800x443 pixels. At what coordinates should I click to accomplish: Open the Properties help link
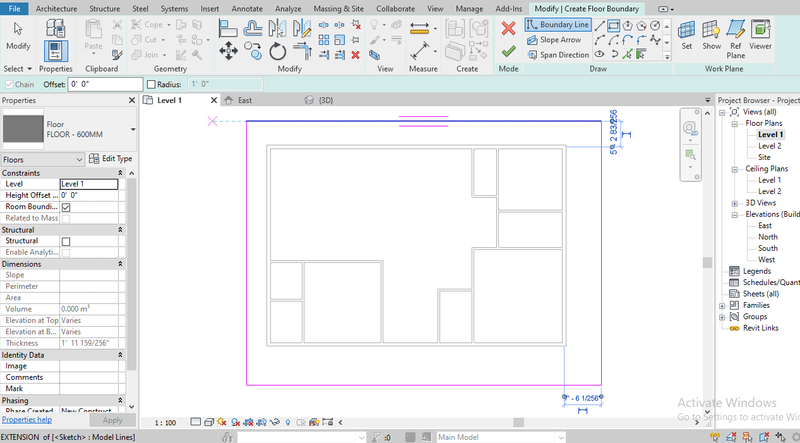[27, 420]
